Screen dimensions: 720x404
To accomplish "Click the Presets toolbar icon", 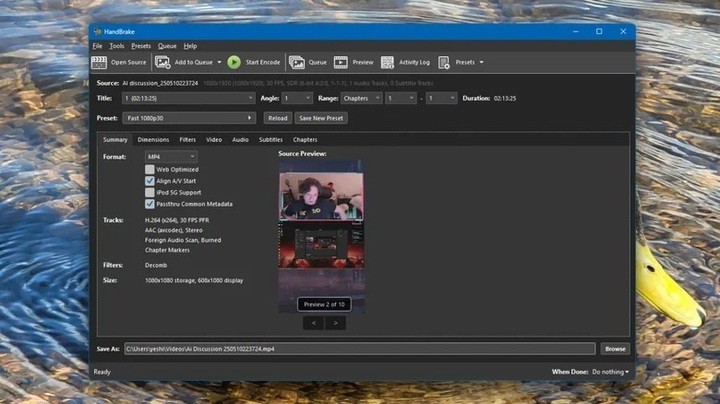I will 444,62.
